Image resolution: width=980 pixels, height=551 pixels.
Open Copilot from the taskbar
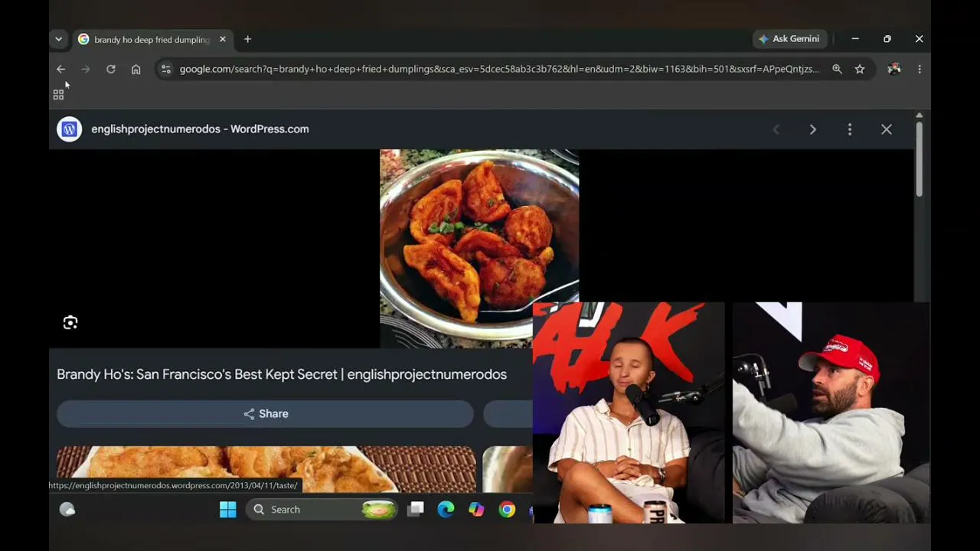point(476,510)
